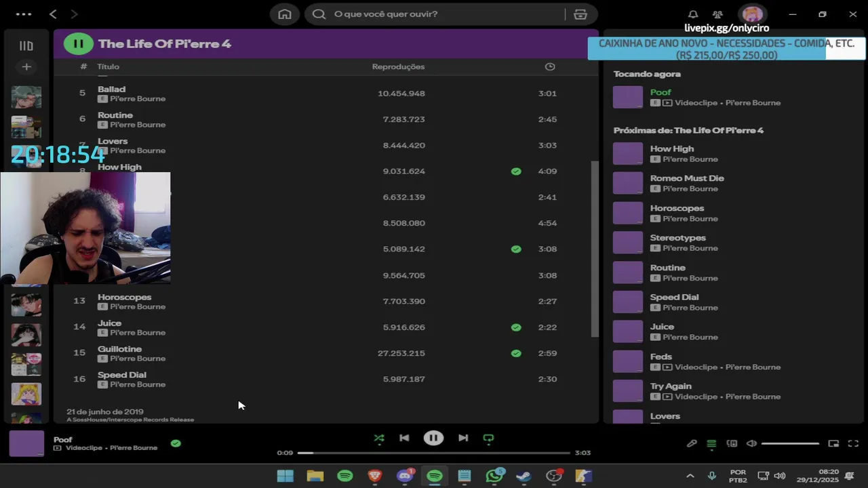Image resolution: width=868 pixels, height=488 pixels.
Task: Go to Spotify Home
Action: pyautogui.click(x=285, y=14)
